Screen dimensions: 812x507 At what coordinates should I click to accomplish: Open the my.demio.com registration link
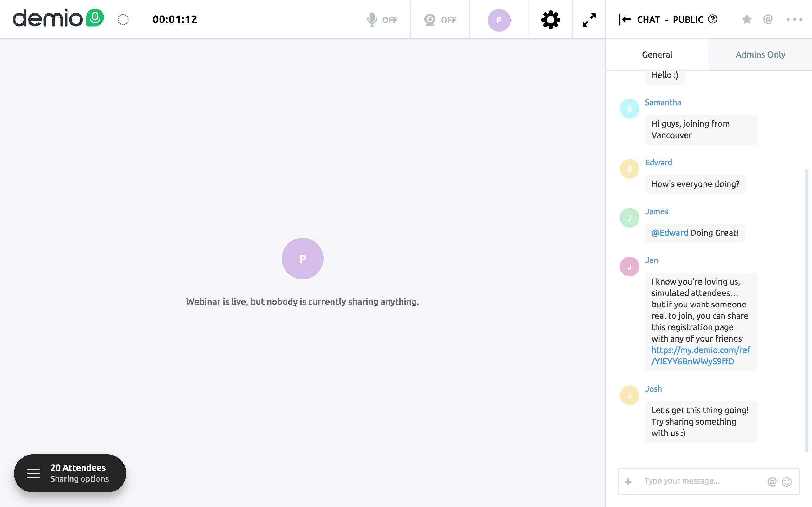point(701,356)
